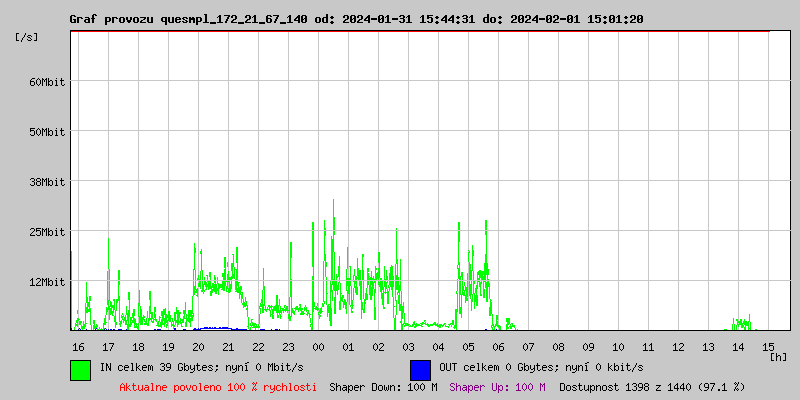800x400 pixels.
Task: Select hour 14 on the time axis
Action: point(738,347)
